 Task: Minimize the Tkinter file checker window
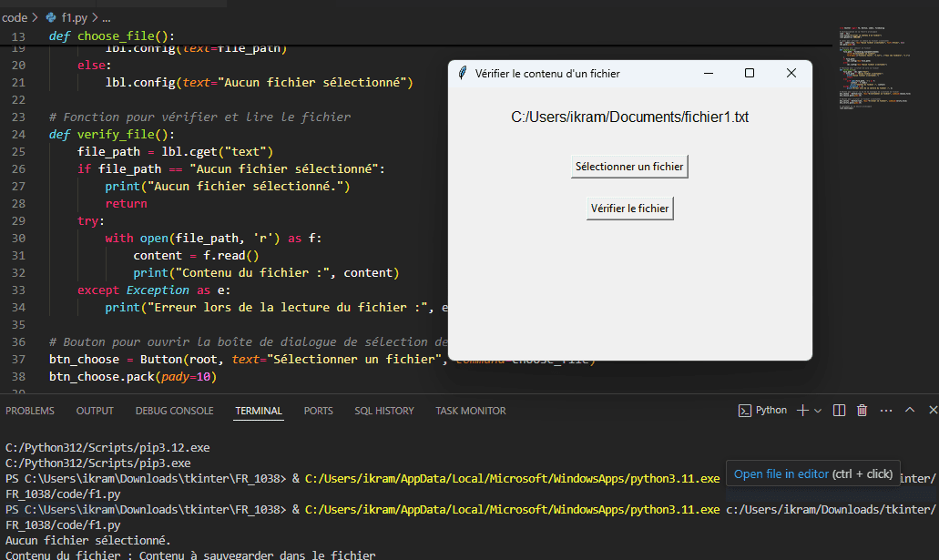point(709,73)
